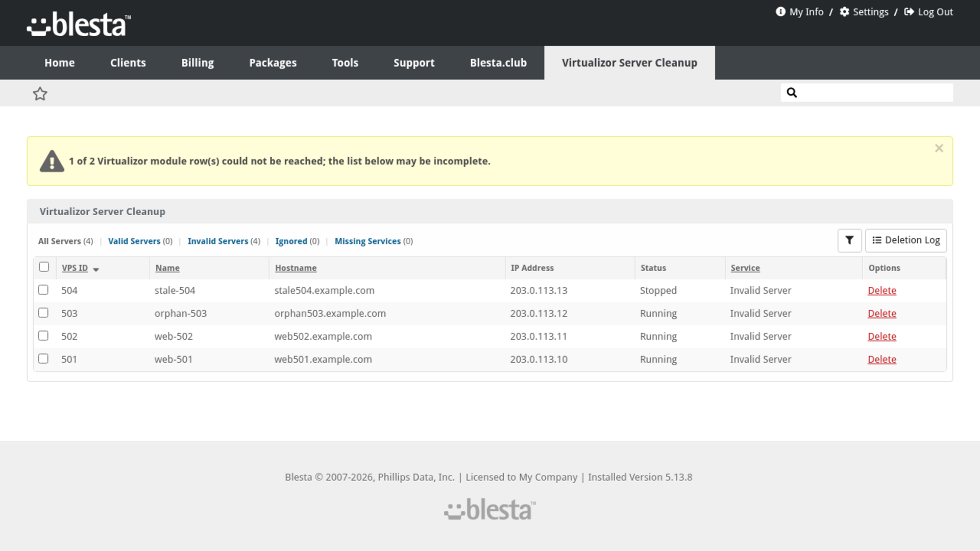Delete server orphan-503
Screen dimensions: 980x551
[x=881, y=313]
